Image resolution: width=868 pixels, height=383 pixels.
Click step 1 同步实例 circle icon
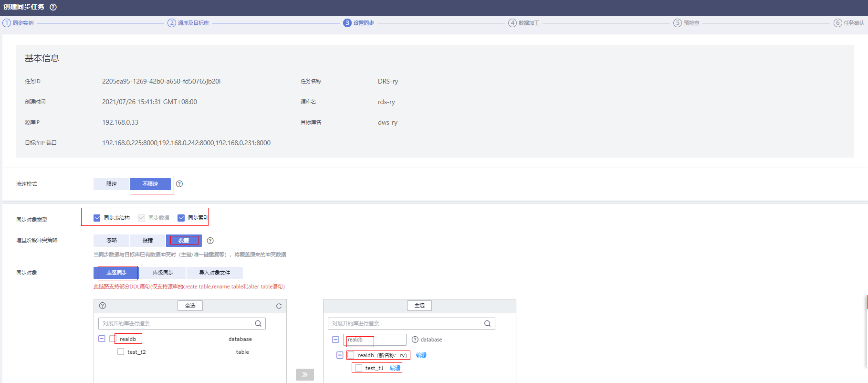(7, 23)
